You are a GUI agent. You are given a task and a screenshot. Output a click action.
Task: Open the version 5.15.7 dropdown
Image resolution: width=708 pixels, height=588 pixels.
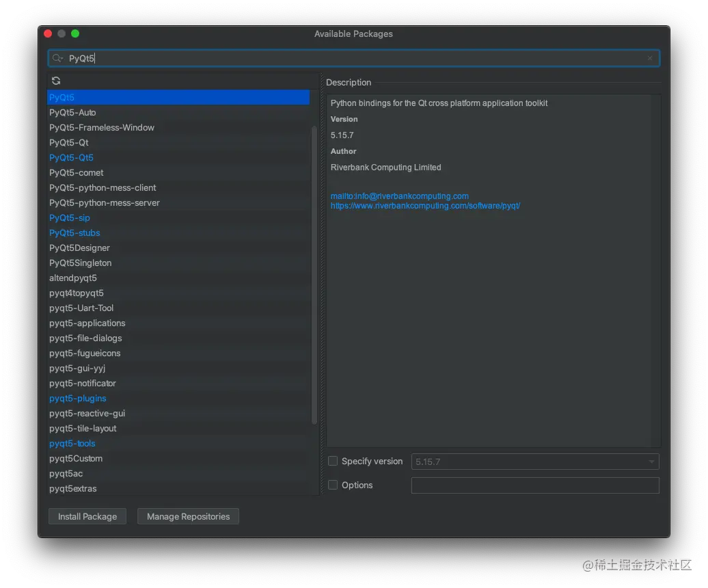[535, 462]
